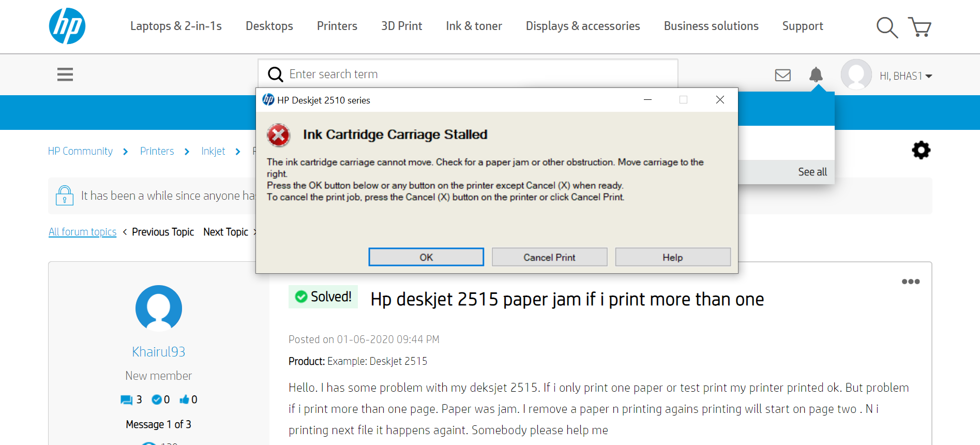Click the HP Community breadcrumb link
This screenshot has width=980, height=445.
80,151
